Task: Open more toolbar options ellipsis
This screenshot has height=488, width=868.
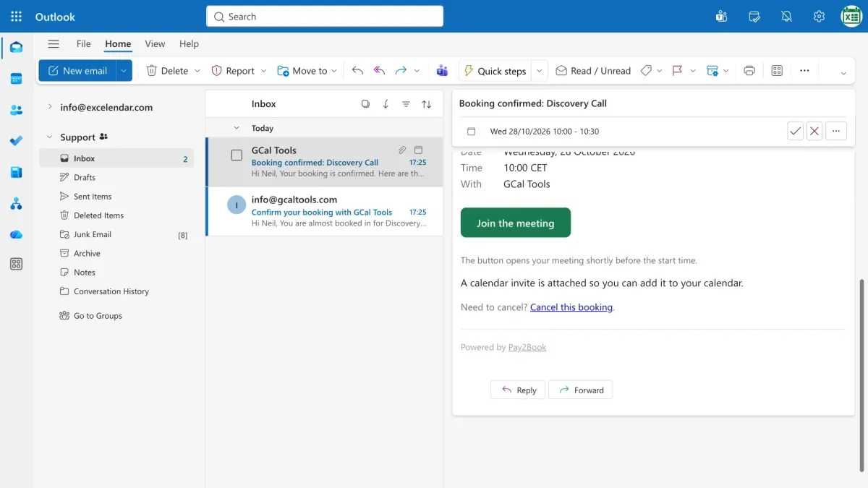Action: click(x=804, y=71)
